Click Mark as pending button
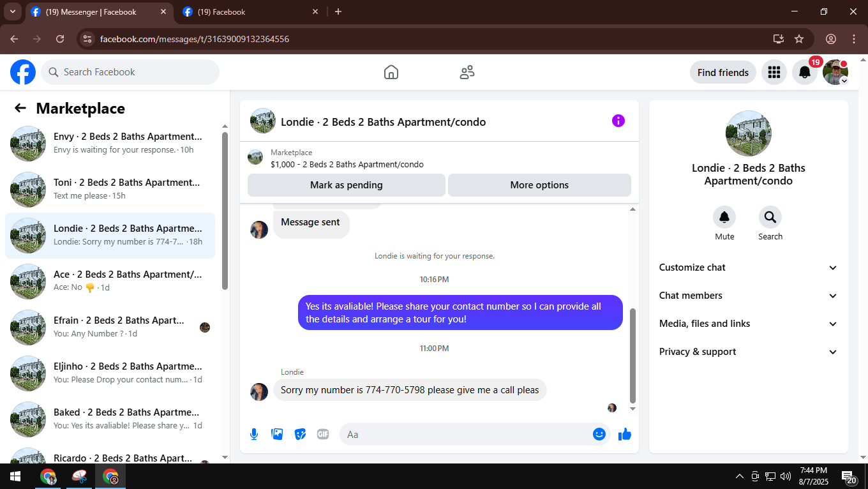 pos(347,185)
